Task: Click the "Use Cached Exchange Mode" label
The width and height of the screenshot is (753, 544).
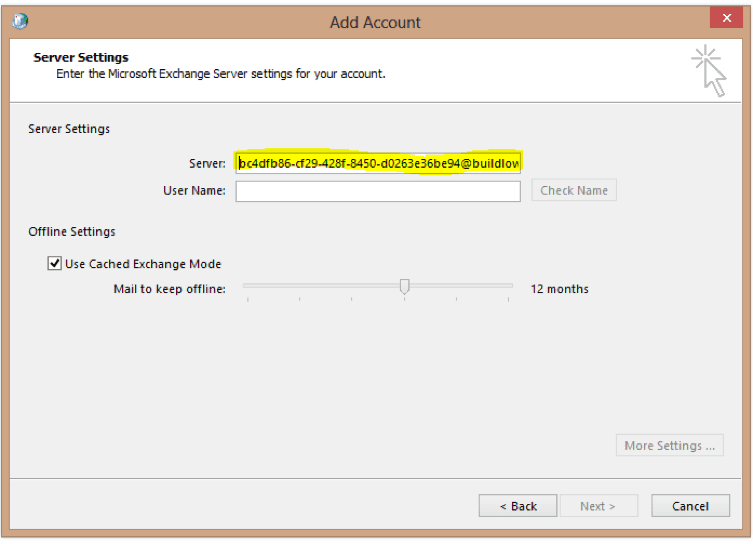Action: (143, 264)
